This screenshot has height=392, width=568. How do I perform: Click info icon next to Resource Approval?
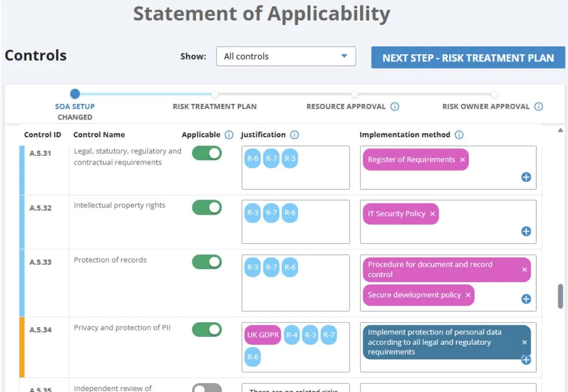coord(395,107)
